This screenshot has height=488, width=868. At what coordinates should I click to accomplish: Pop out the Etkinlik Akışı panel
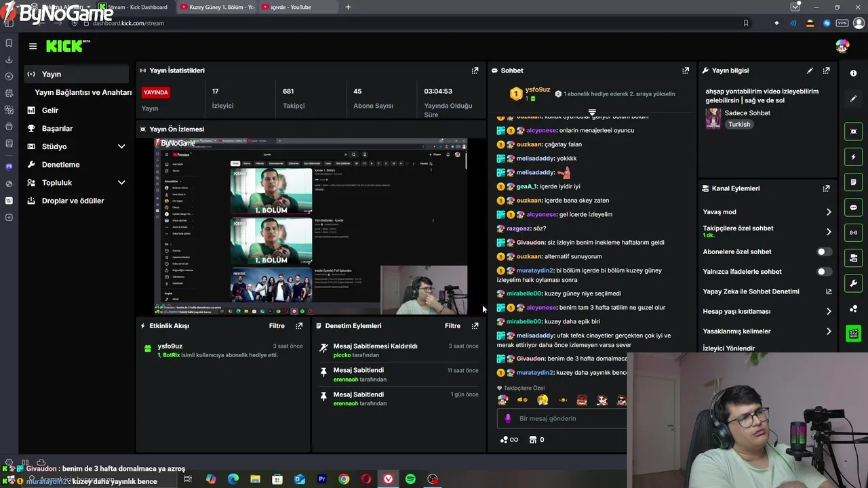299,326
